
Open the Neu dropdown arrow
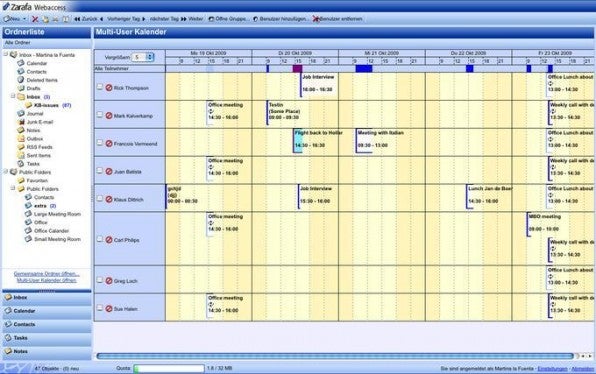[25, 19]
